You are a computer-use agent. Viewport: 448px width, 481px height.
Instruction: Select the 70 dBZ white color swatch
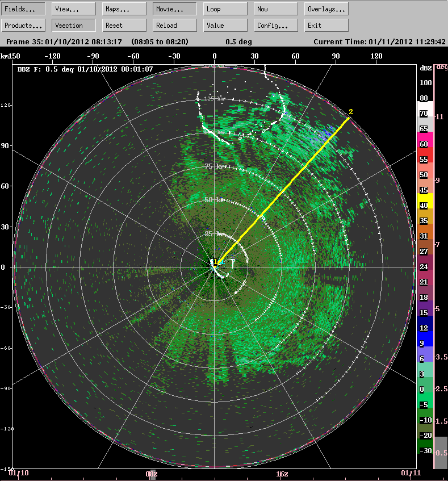coord(425,109)
